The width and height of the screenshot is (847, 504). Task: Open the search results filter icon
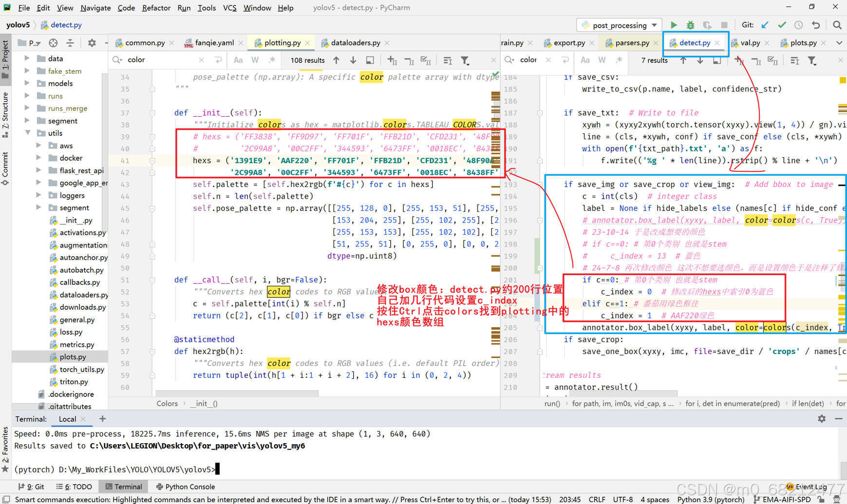coord(465,60)
